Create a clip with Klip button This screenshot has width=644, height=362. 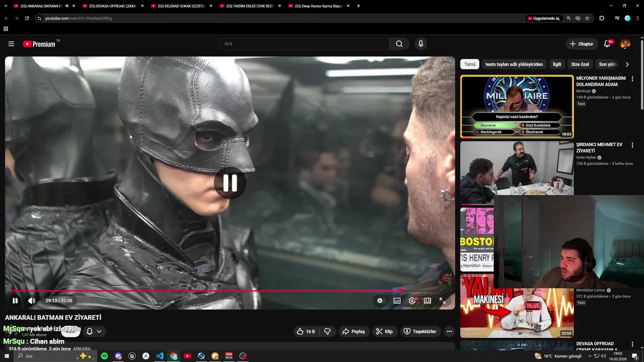pyautogui.click(x=384, y=331)
